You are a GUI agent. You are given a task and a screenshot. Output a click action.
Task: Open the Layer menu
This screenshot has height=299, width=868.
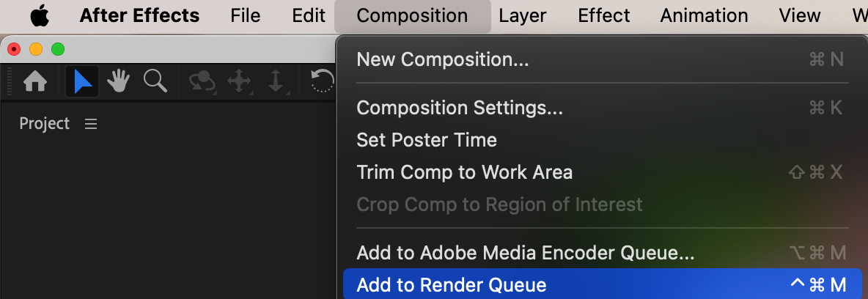(x=522, y=15)
